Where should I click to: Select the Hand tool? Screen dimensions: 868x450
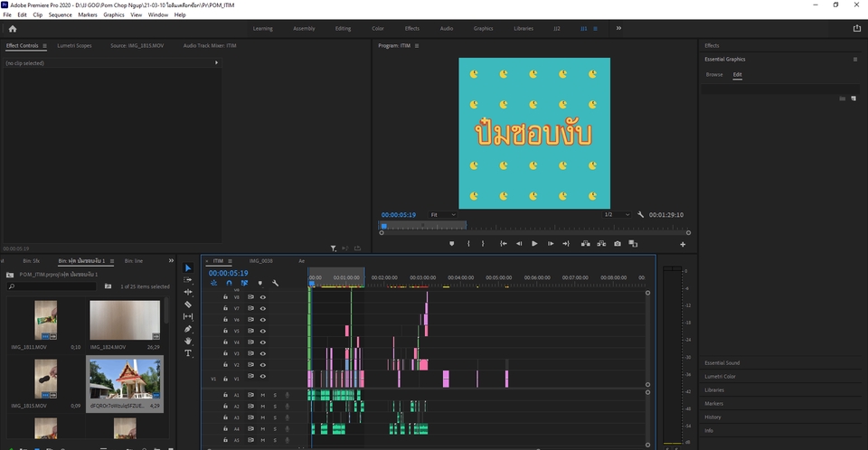point(188,341)
